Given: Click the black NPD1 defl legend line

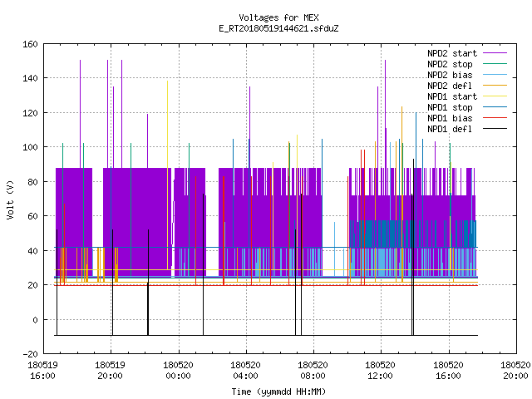Looking at the screenshot, I should point(495,129).
